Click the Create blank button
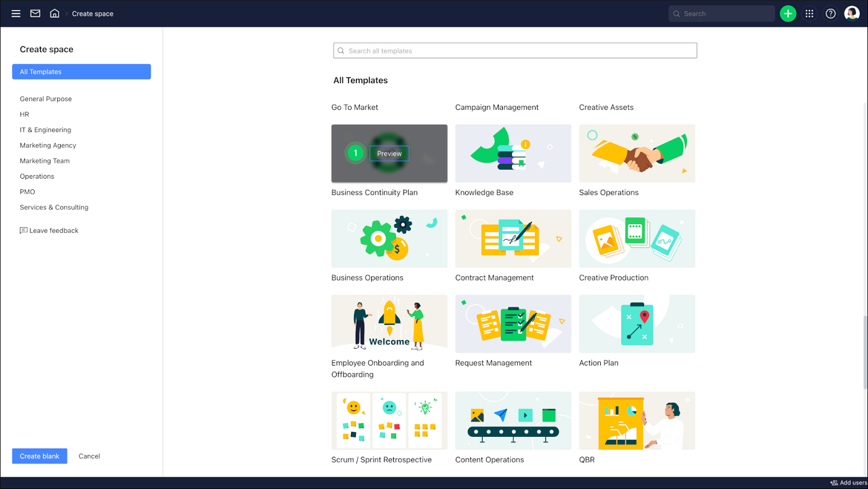868x489 pixels. pos(40,456)
